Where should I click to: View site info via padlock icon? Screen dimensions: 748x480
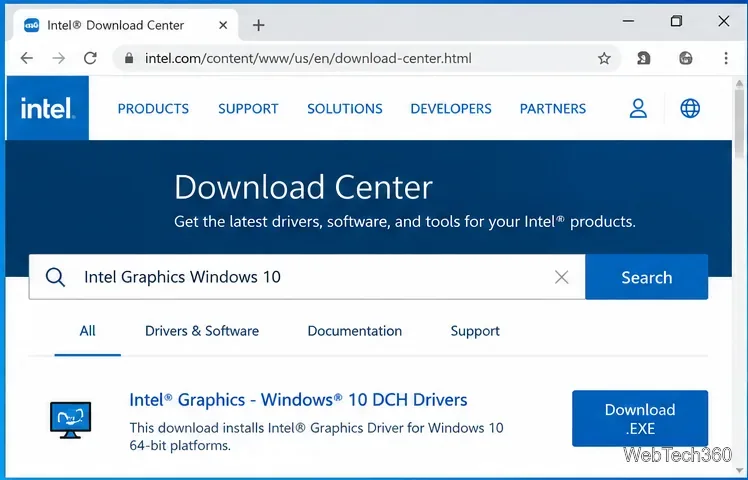click(x=128, y=58)
